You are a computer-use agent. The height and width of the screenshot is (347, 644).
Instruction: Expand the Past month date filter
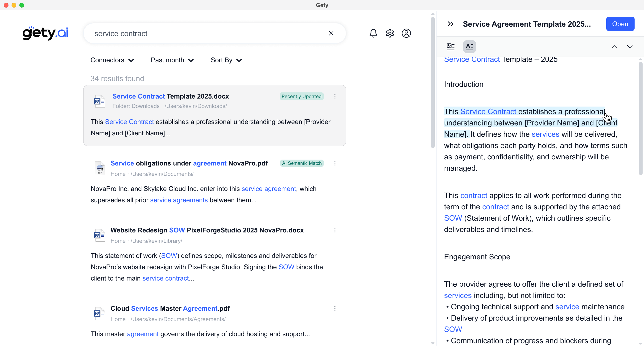point(172,60)
